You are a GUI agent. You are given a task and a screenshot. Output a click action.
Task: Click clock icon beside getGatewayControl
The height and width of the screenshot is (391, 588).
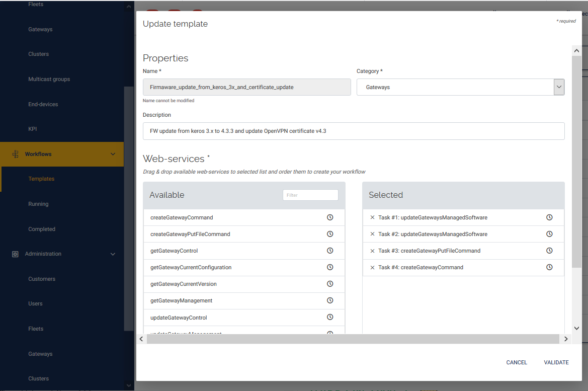pos(330,251)
